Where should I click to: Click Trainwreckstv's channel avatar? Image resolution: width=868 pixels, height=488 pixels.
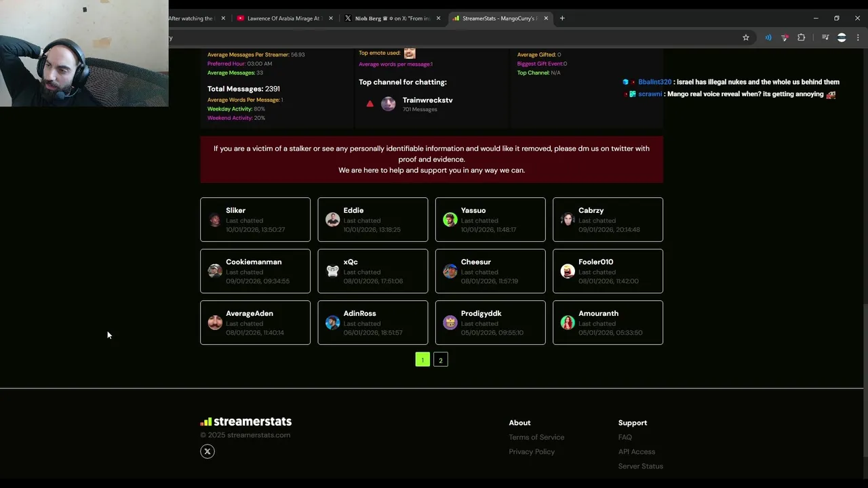(x=388, y=104)
